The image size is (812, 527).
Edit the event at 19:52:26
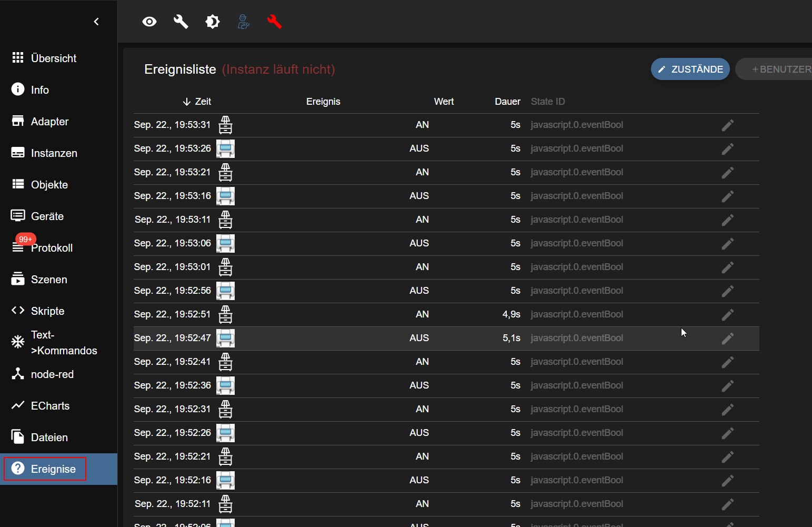[728, 433]
